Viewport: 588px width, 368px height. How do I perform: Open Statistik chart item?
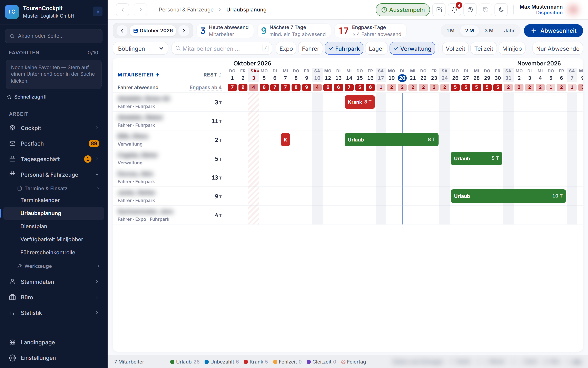click(x=54, y=313)
